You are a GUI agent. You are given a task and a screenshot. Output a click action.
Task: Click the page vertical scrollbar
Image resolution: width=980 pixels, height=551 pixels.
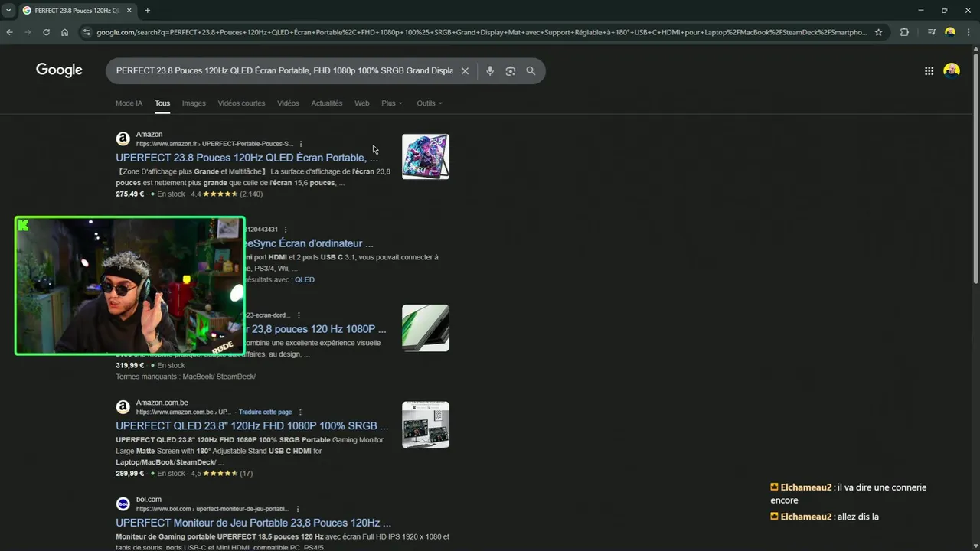point(975,168)
